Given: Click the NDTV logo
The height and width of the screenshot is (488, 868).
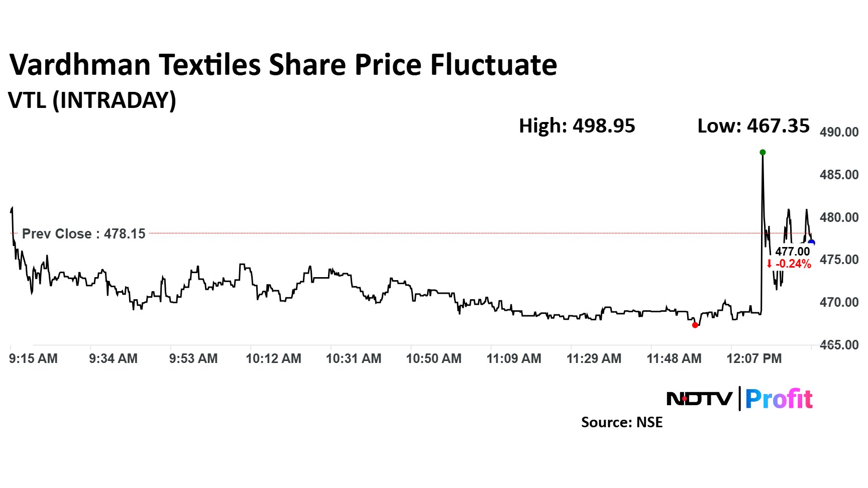Looking at the screenshot, I should click(699, 399).
